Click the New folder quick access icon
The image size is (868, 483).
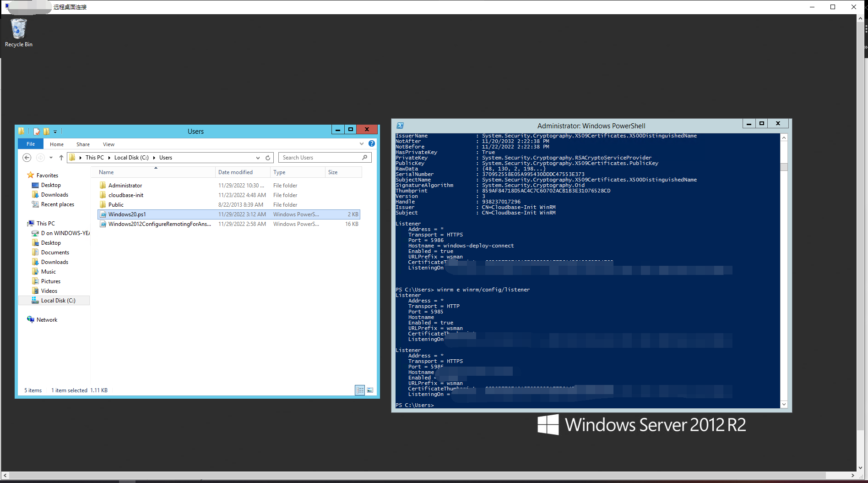coord(46,132)
